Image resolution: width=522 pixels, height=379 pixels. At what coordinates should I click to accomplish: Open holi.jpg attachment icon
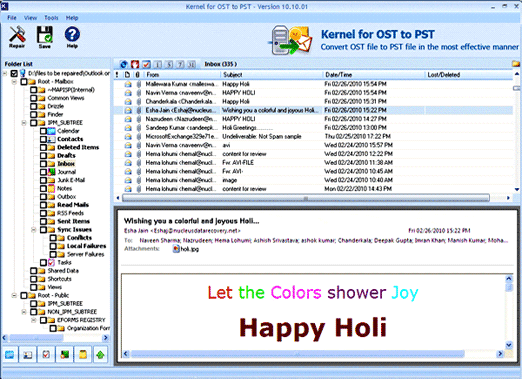pos(176,249)
